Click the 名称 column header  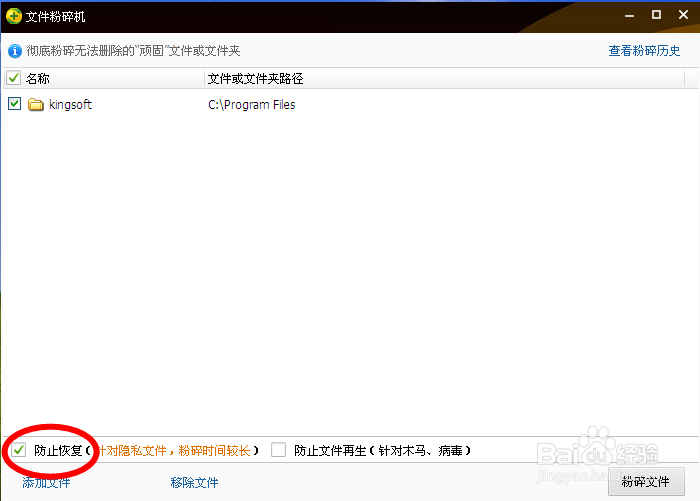pyautogui.click(x=38, y=79)
